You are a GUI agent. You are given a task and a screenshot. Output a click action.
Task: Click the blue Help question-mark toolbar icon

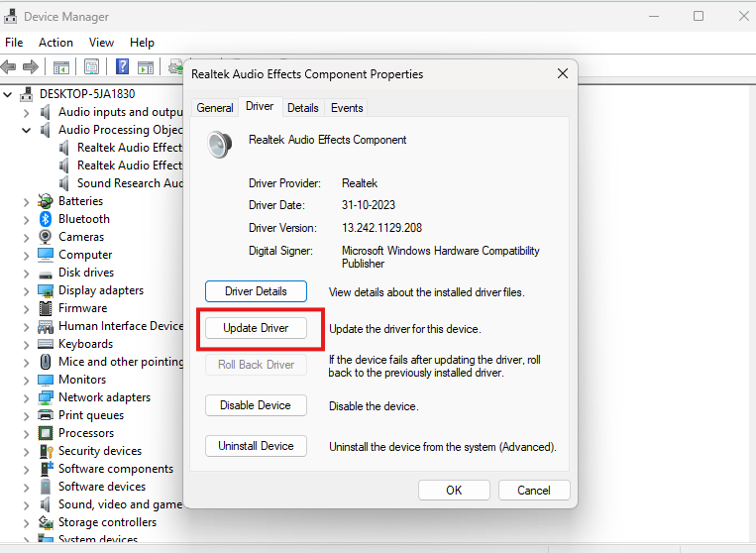coord(123,66)
